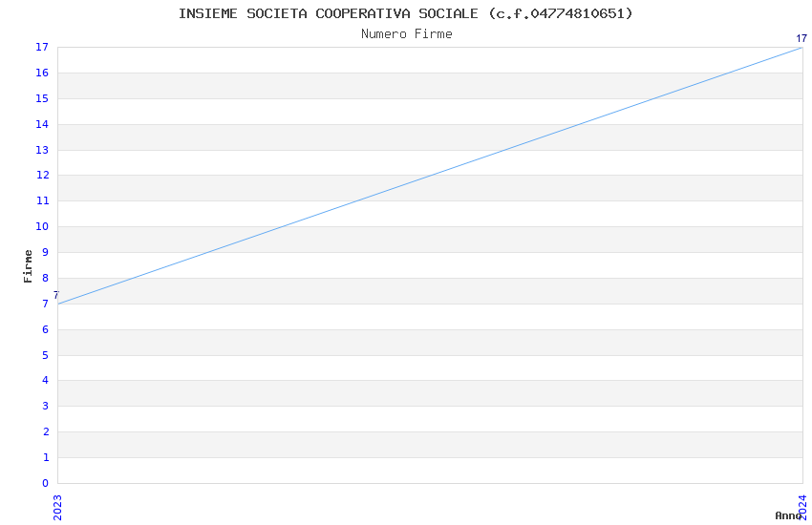Click the subtitle 'Numero Firme'

407,34
